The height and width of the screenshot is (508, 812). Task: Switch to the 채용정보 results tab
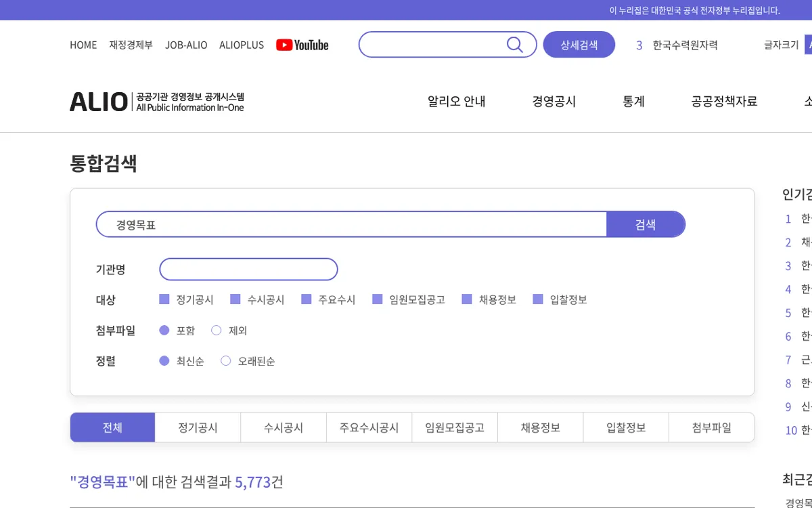(x=540, y=427)
